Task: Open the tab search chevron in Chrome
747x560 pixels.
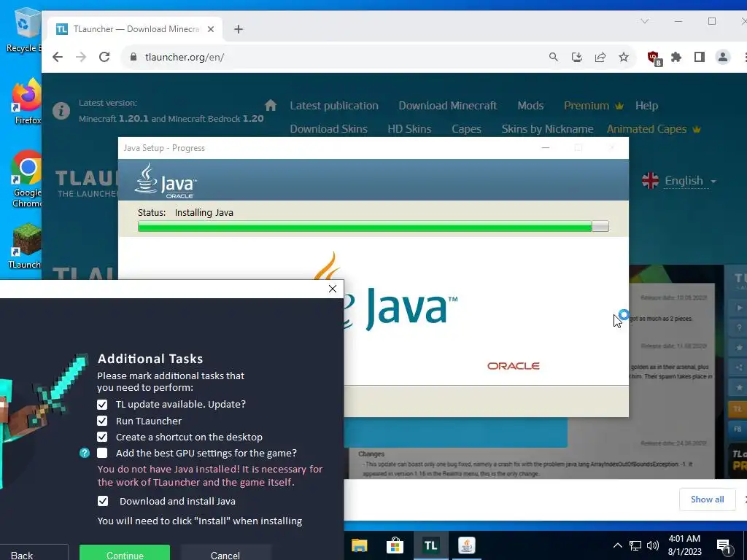Action: pyautogui.click(x=645, y=21)
